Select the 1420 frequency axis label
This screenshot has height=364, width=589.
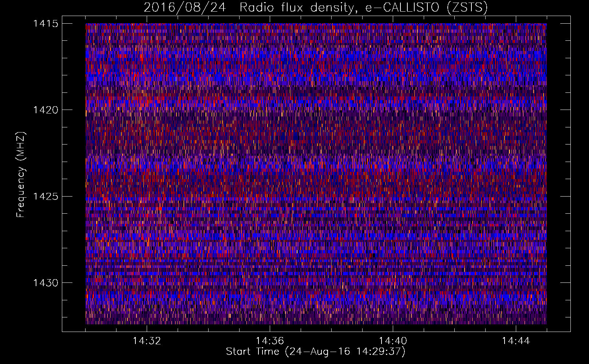[x=46, y=110]
